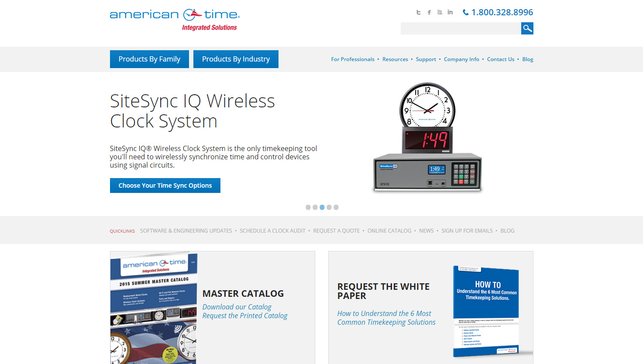The image size is (643, 364).
Task: Open Support navigation item
Action: (426, 59)
